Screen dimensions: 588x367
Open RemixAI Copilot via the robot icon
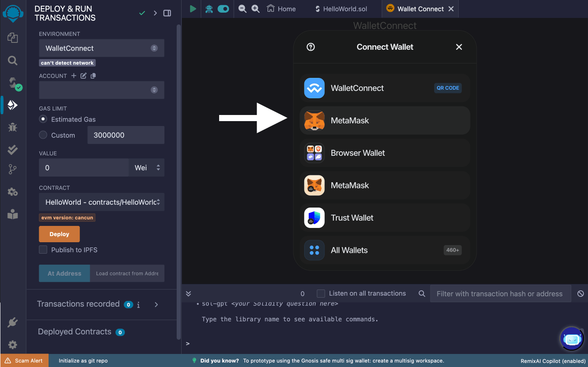(x=209, y=9)
